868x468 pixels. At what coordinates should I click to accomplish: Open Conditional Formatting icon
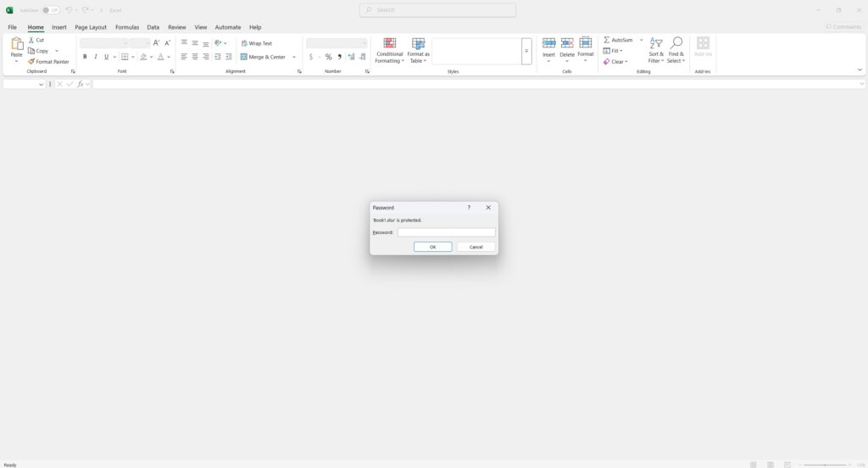390,43
